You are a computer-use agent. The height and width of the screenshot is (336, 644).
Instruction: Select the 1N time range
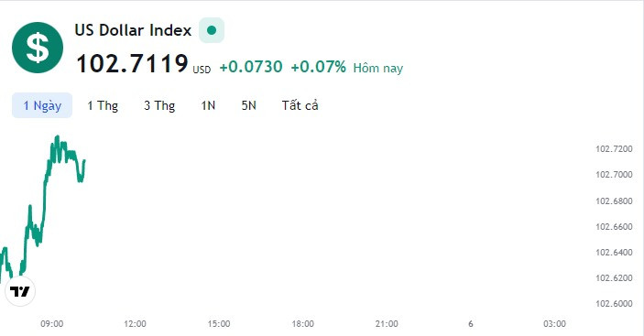pos(208,105)
